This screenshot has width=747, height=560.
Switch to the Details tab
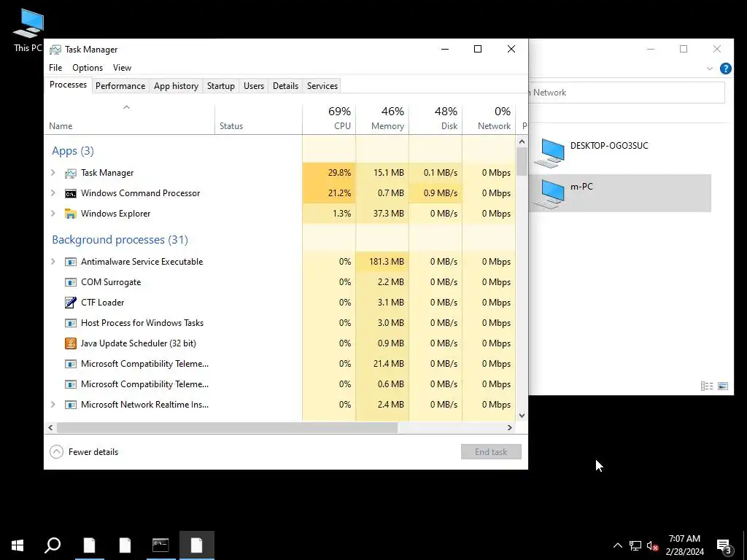coord(285,86)
